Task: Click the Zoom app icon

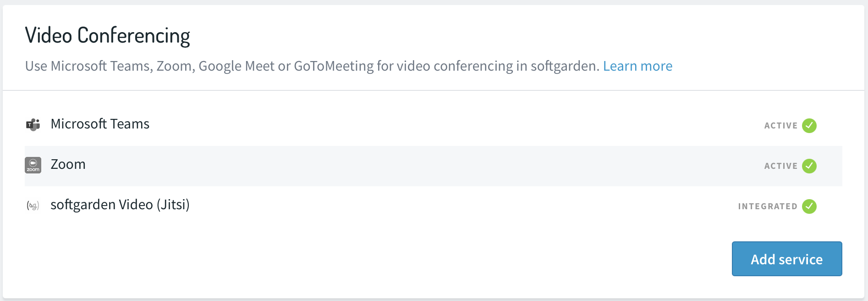Action: pyautogui.click(x=33, y=165)
